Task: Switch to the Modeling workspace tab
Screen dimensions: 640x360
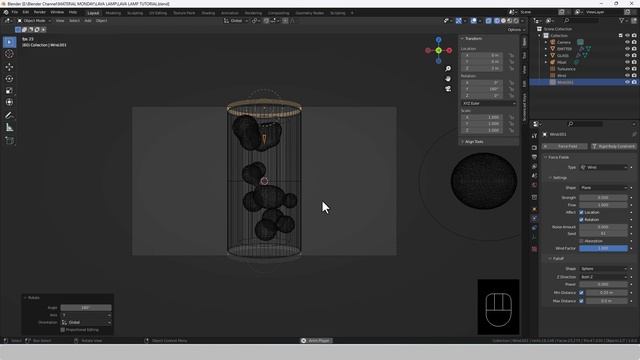Action: tap(113, 13)
